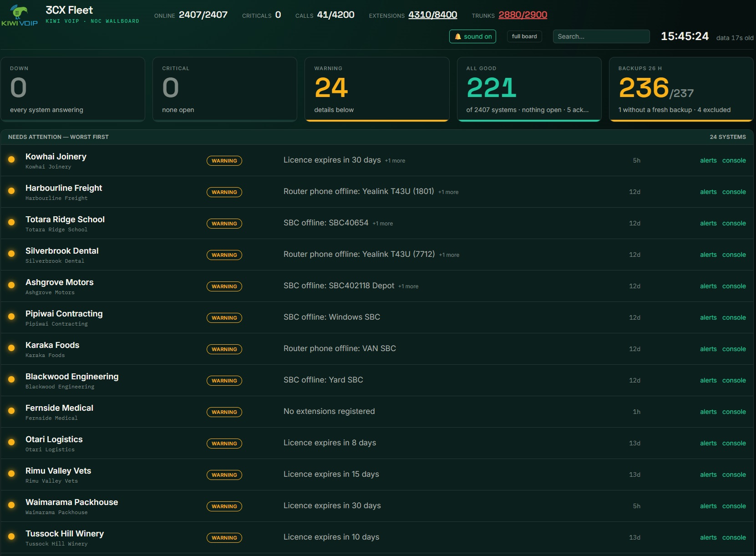Show '+1 more' alerts for Silverbrook Dental

[449, 255]
